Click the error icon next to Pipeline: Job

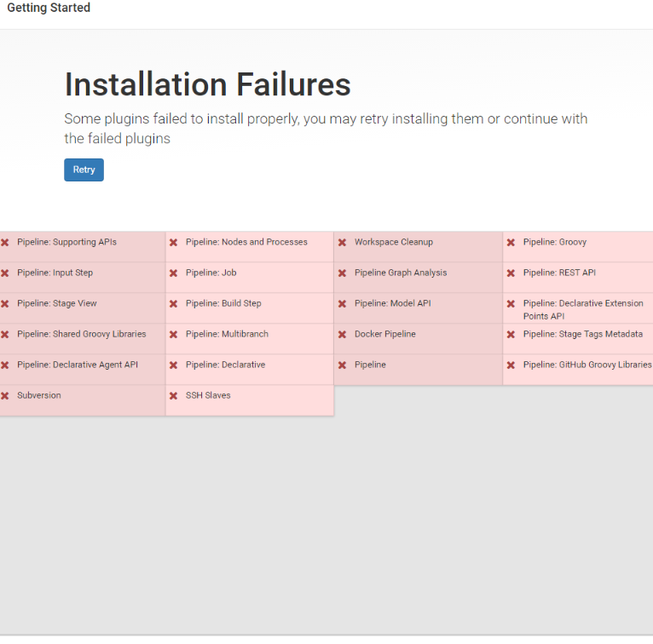(174, 273)
